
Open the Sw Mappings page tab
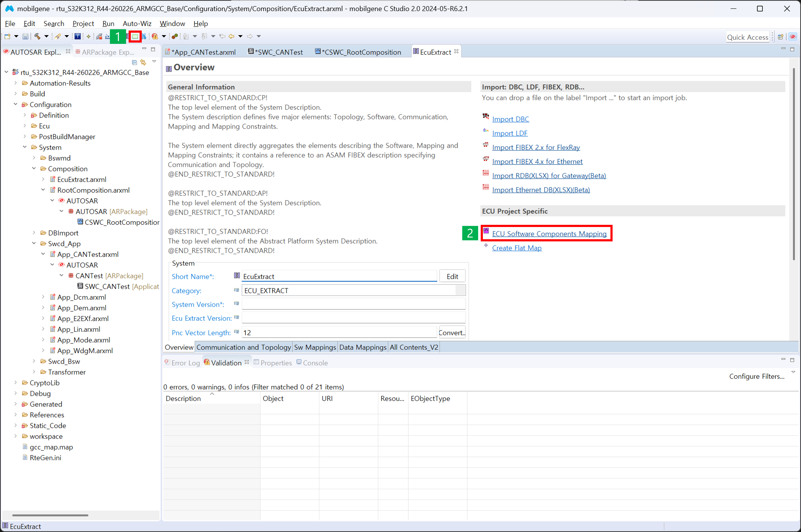coord(315,347)
